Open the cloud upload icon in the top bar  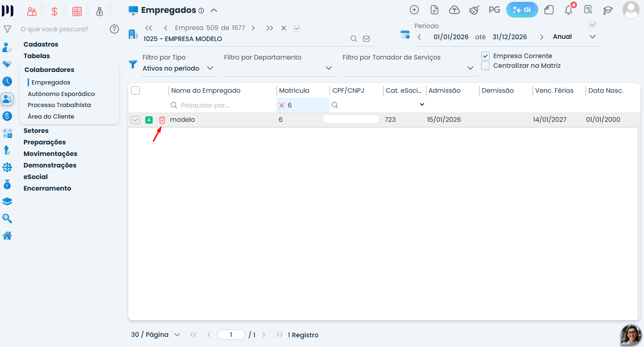[454, 10]
